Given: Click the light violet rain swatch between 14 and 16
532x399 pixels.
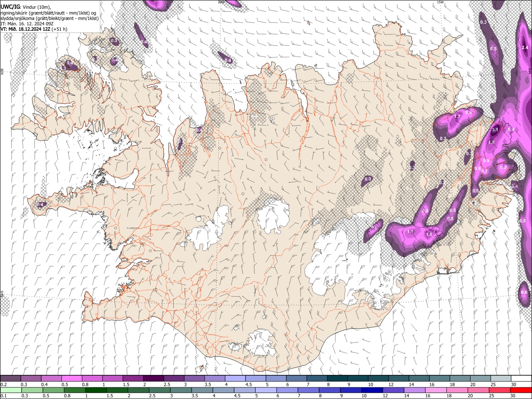Looking at the screenshot, I should pos(414,390).
